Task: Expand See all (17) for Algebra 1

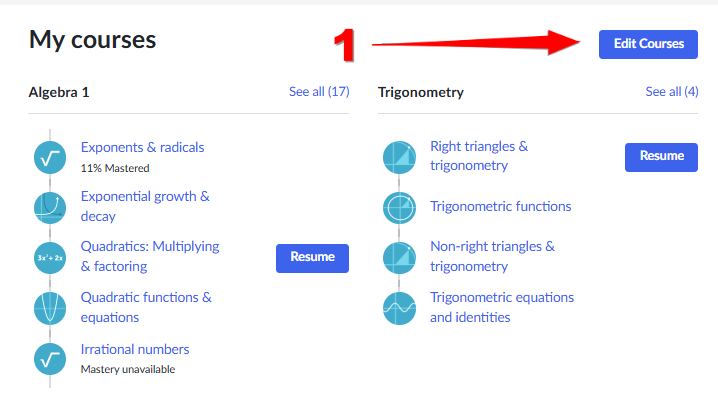Action: pos(319,92)
